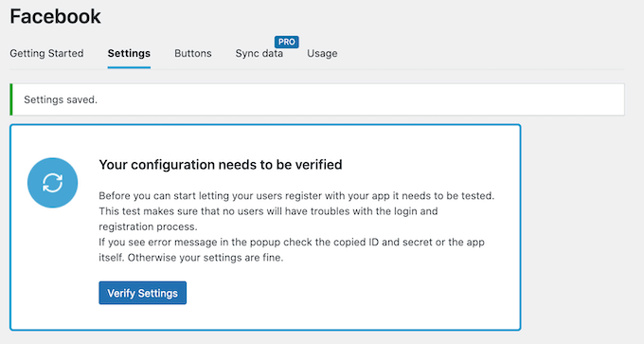This screenshot has height=344, width=644.
Task: Click the line starting "If you see error message"
Action: 292,242
